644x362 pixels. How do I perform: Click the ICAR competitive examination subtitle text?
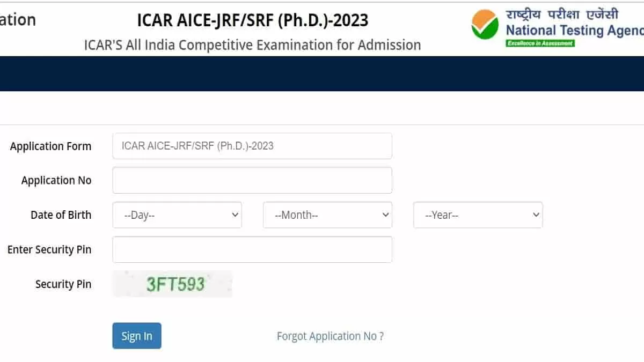click(x=252, y=45)
